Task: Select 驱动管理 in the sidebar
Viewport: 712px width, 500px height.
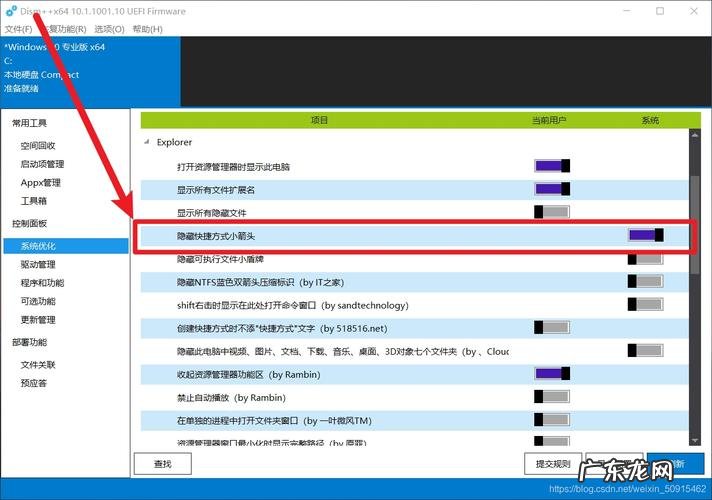Action: 38,265
